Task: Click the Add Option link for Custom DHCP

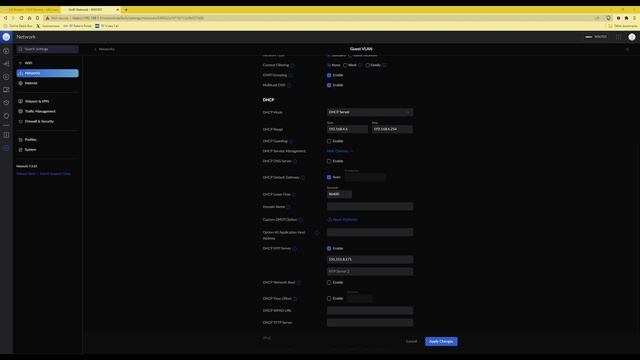Action: [342, 220]
